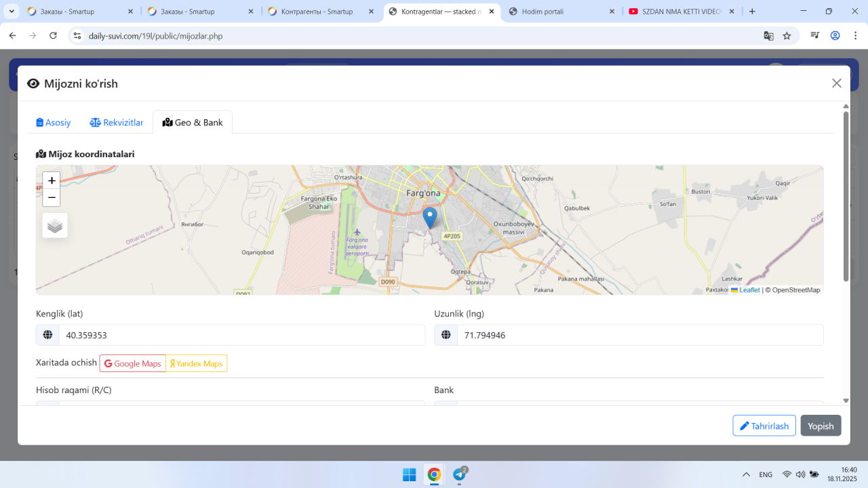
Task: Open Telegram from the taskbar
Action: click(x=459, y=474)
